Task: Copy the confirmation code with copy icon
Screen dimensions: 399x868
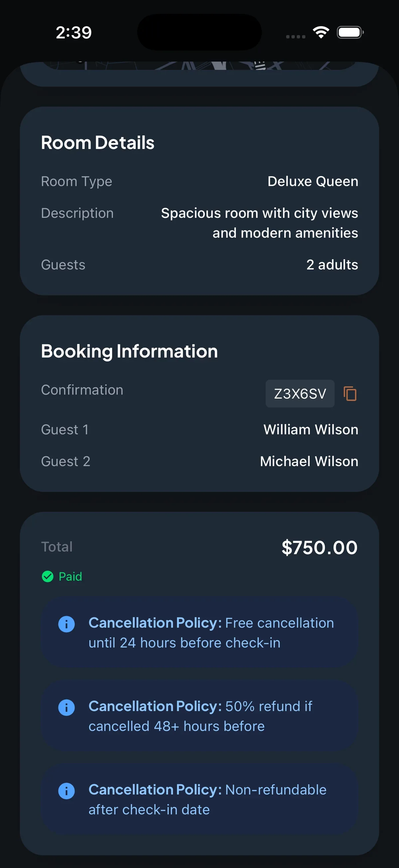Action: tap(350, 394)
